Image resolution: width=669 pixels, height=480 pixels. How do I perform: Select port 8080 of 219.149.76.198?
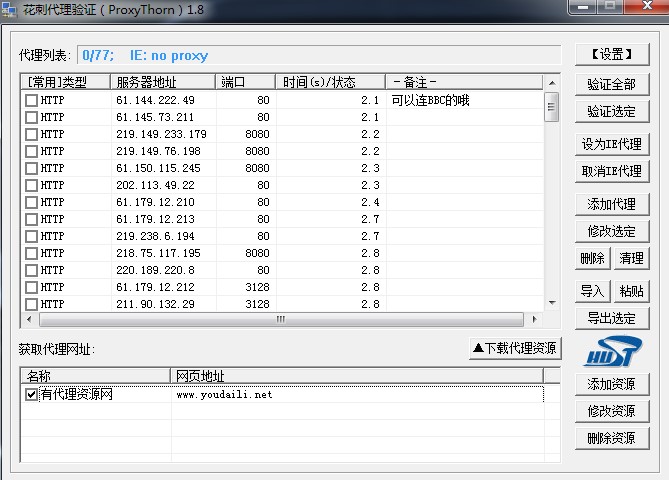(x=257, y=151)
